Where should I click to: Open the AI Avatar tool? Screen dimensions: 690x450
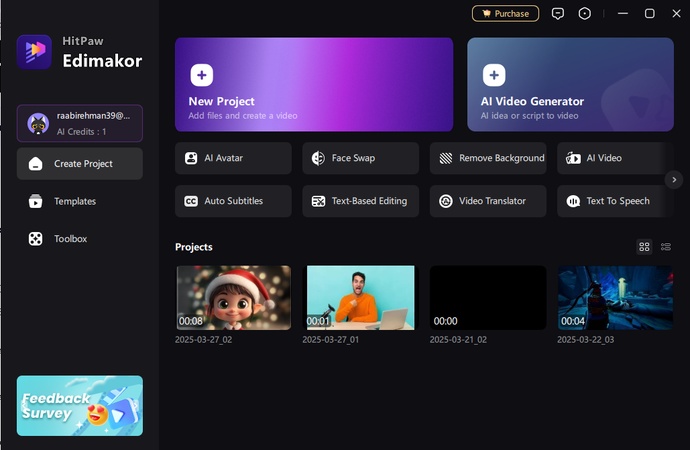[x=233, y=158]
